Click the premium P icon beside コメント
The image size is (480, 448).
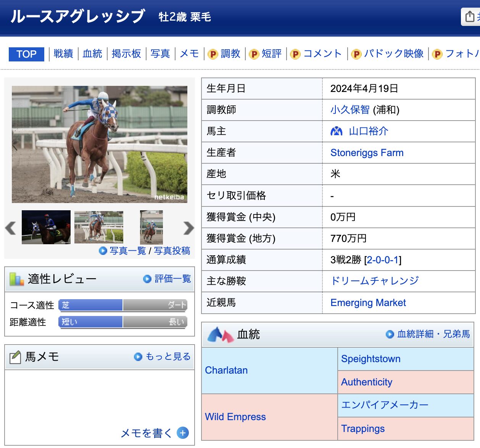coord(295,55)
